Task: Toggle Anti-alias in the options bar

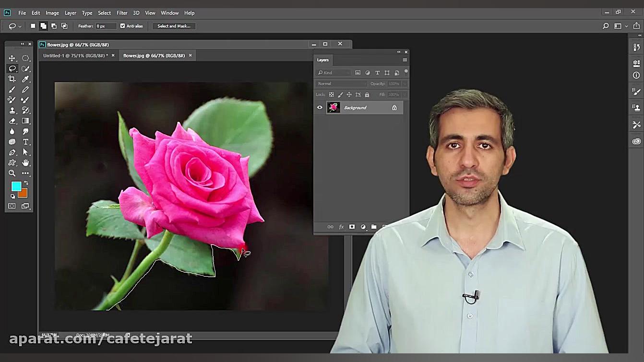Action: point(123,26)
